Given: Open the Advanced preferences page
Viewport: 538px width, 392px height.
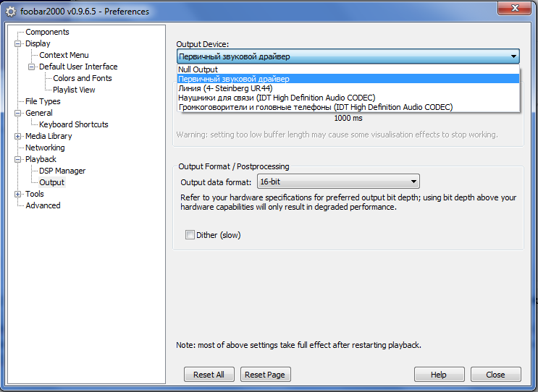Looking at the screenshot, I should point(43,205).
